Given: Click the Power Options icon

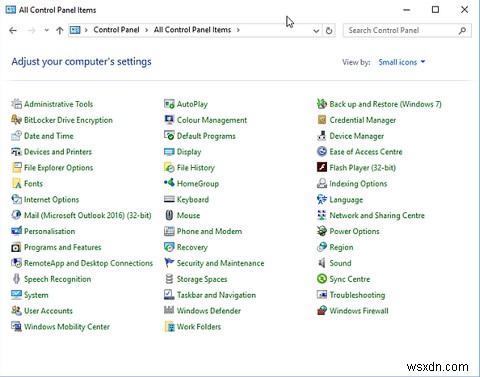Looking at the screenshot, I should click(x=322, y=231).
